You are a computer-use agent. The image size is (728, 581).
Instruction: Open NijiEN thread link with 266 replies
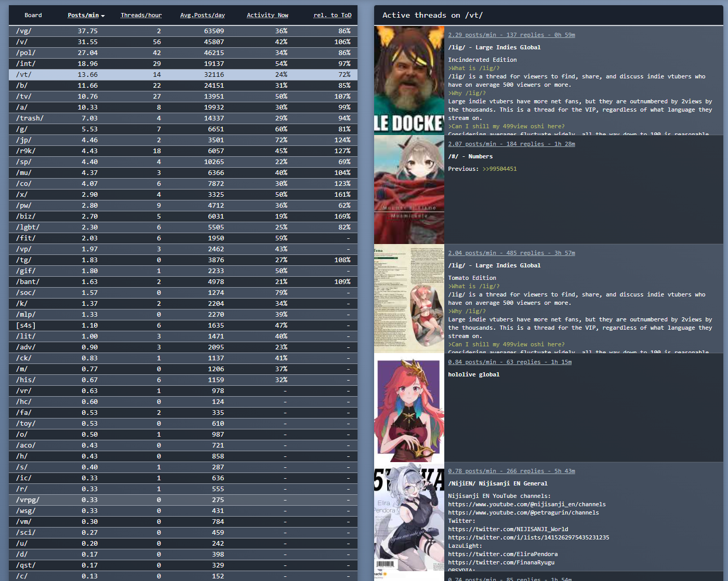point(511,471)
